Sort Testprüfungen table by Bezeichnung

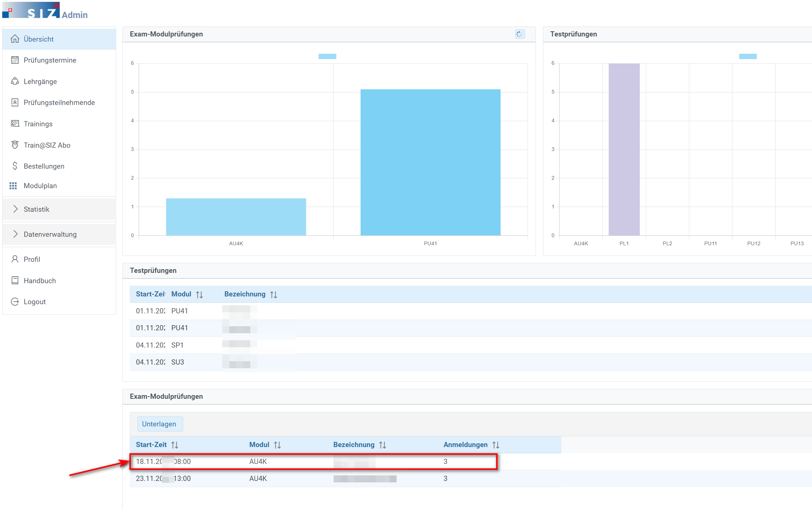coord(273,295)
